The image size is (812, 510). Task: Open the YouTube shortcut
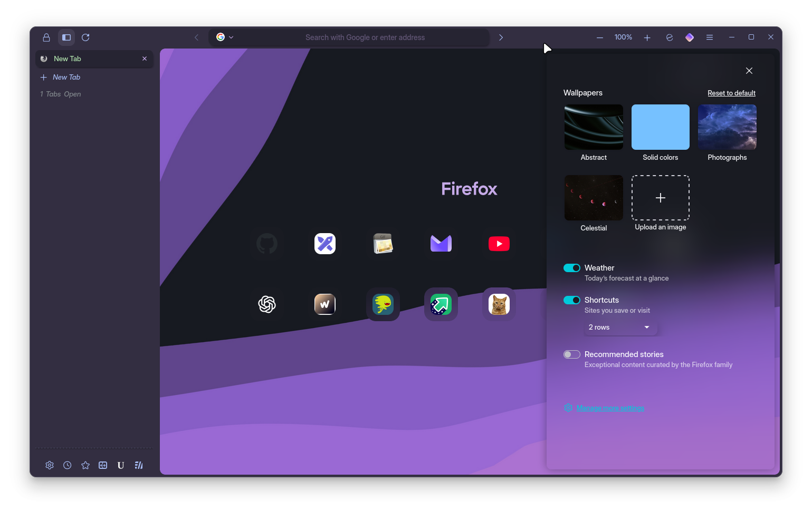(x=499, y=244)
